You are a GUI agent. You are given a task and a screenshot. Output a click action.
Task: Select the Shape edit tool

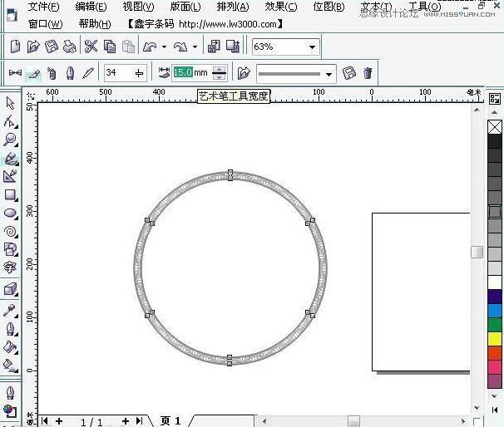coord(10,121)
